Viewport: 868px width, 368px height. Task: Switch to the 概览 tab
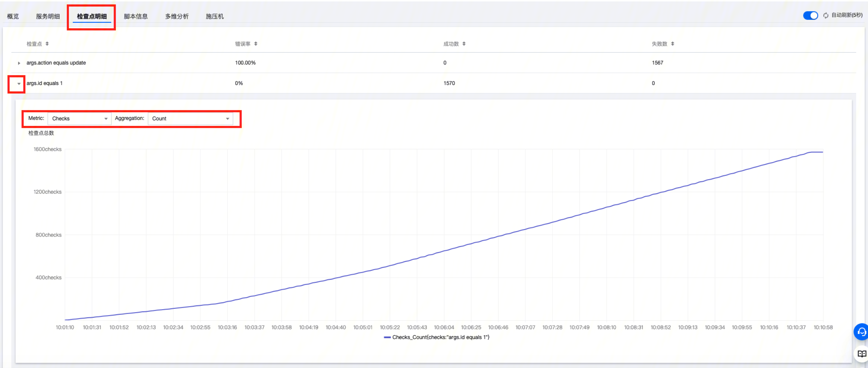tap(13, 16)
